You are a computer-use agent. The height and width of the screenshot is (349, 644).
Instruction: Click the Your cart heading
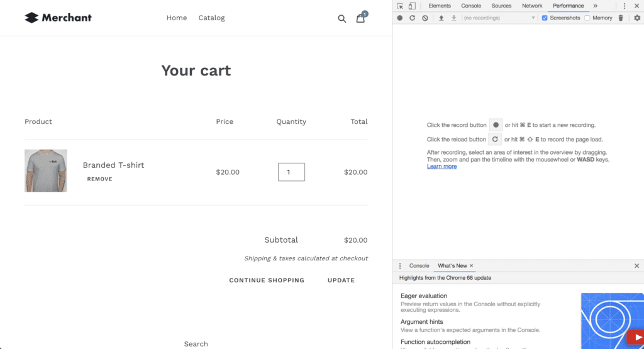pyautogui.click(x=196, y=70)
